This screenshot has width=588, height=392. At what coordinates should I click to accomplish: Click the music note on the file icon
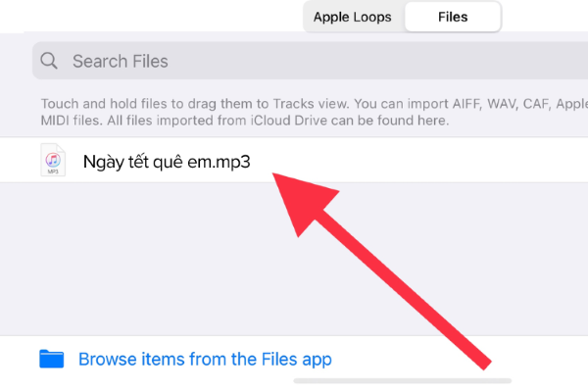click(52, 156)
